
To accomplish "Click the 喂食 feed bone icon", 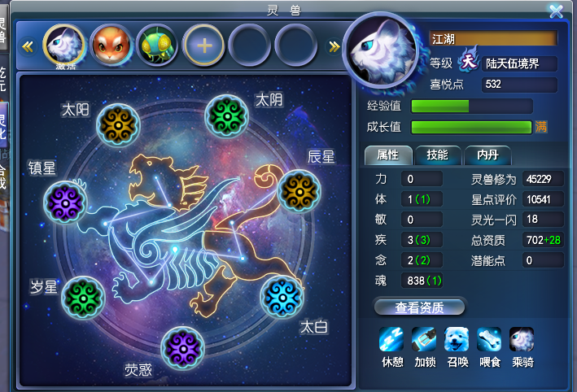I will pos(489,339).
